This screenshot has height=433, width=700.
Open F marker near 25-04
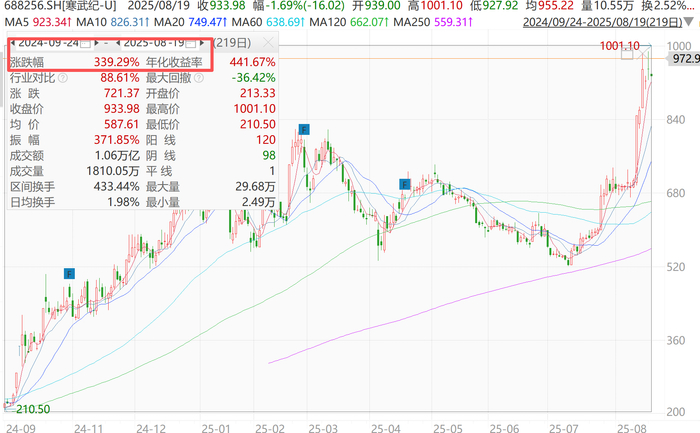(404, 184)
